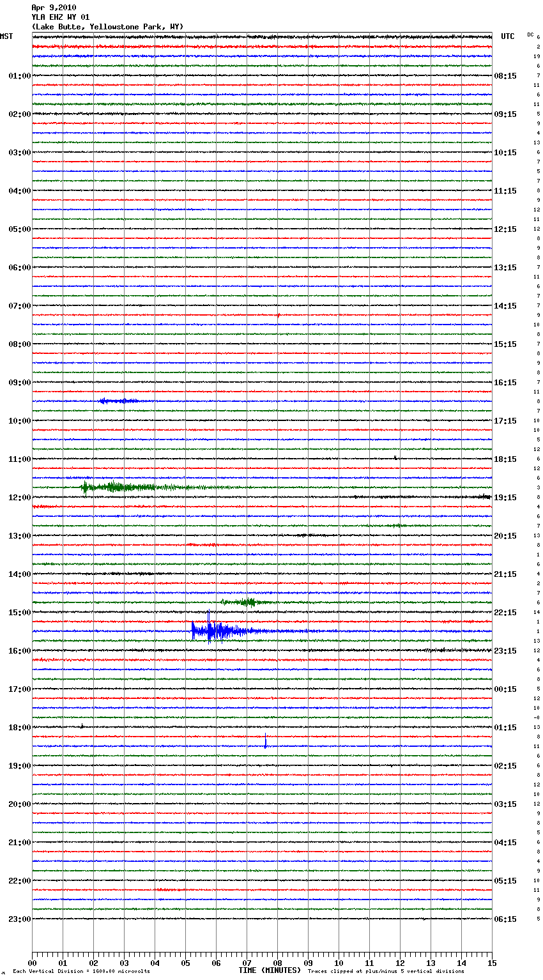Viewport: 543px width, 980px height.
Task: Click the 16:15 UTC time label
Action: click(505, 383)
